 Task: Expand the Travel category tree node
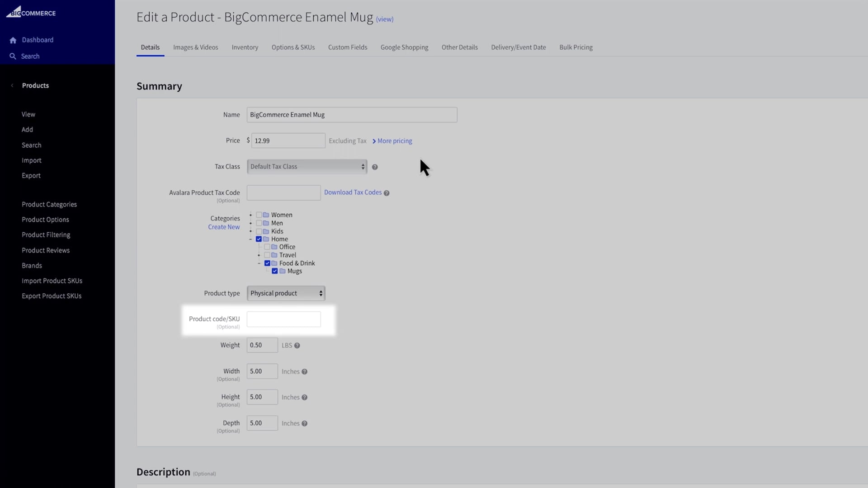point(259,255)
